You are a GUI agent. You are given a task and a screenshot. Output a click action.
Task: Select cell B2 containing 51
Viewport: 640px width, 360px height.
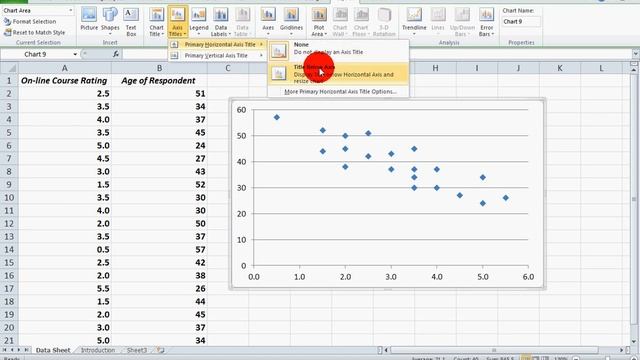tap(159, 93)
